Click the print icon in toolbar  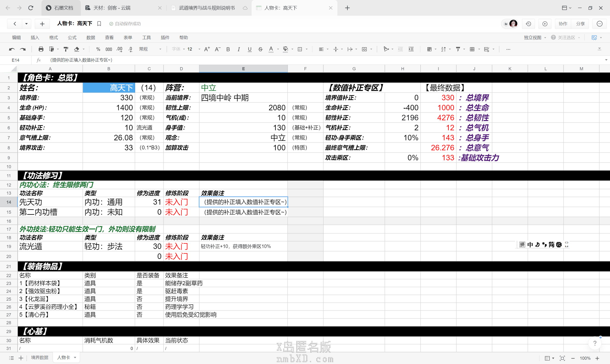(41, 49)
